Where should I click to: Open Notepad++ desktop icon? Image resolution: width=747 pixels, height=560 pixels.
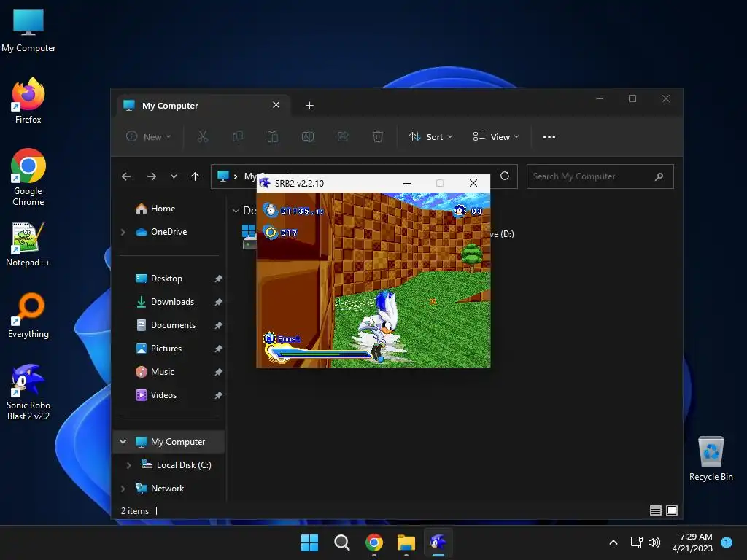pyautogui.click(x=28, y=244)
